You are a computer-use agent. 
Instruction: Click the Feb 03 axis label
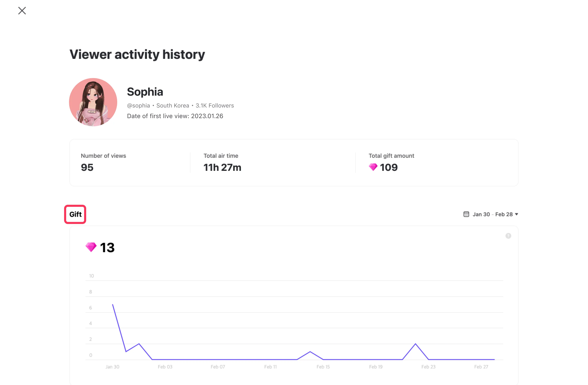[x=165, y=367]
